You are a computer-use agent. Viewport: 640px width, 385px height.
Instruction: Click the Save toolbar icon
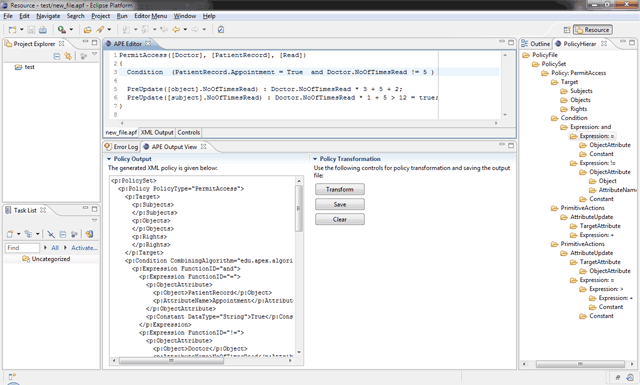tap(31, 30)
